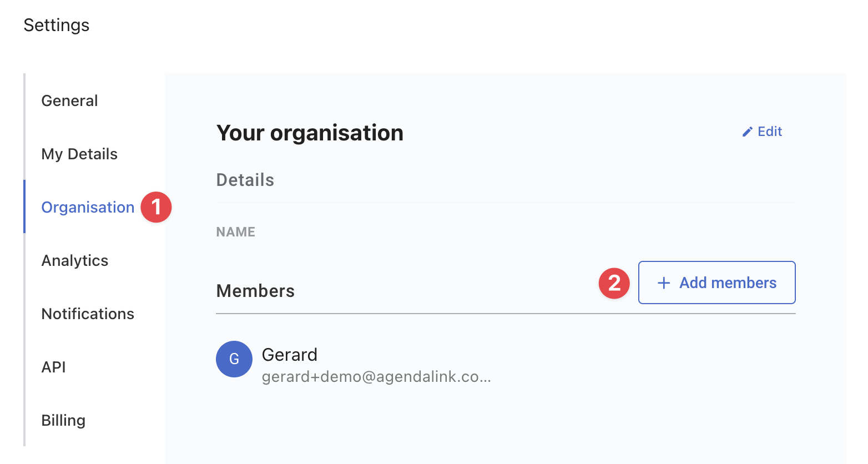
Task: Select Gerard's avatar circle with letter G
Action: 234,359
